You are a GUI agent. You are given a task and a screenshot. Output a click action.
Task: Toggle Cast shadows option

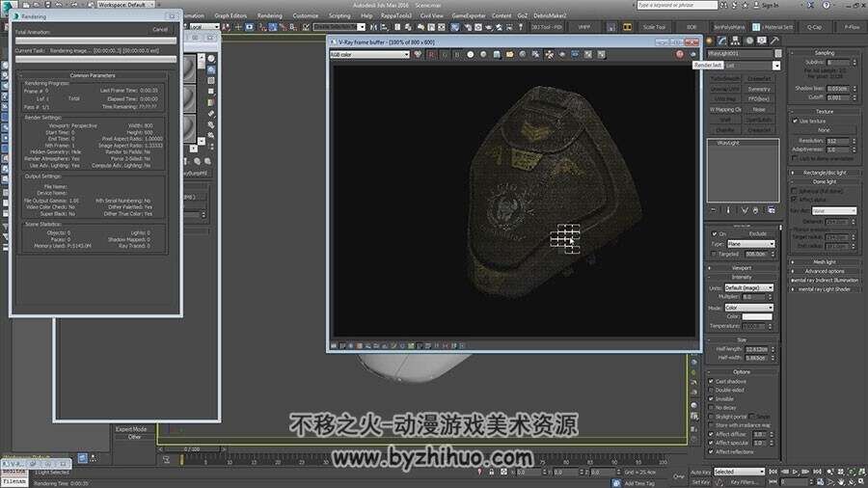pyautogui.click(x=712, y=381)
